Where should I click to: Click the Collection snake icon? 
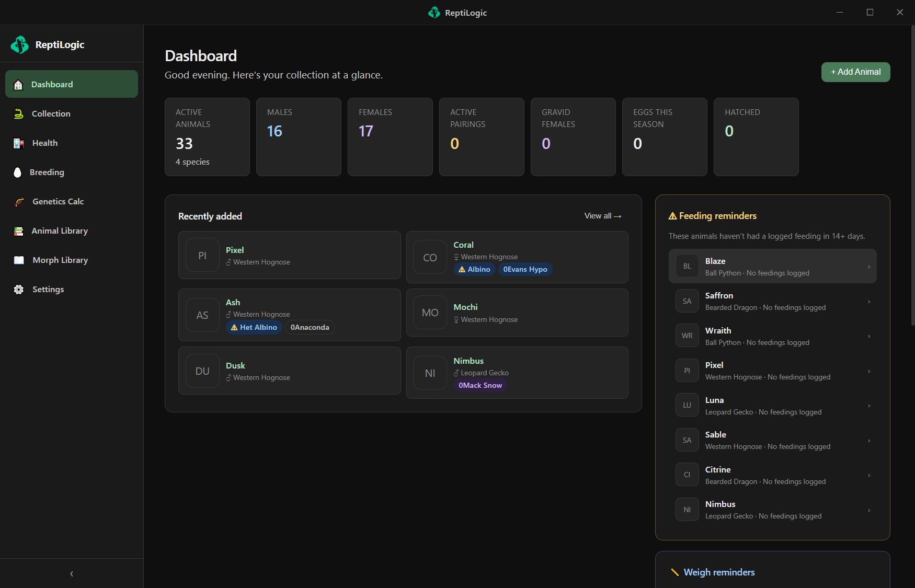click(x=18, y=114)
